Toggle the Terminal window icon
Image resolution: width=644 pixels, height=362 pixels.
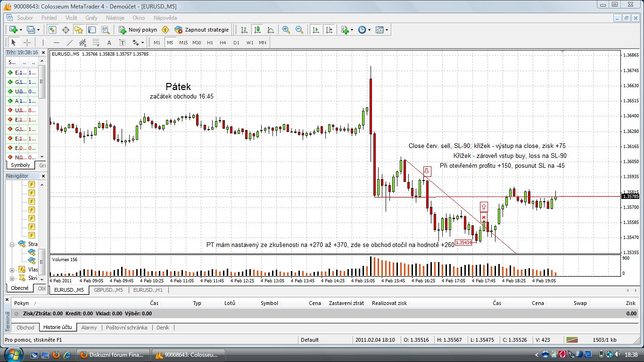pyautogui.click(x=92, y=30)
